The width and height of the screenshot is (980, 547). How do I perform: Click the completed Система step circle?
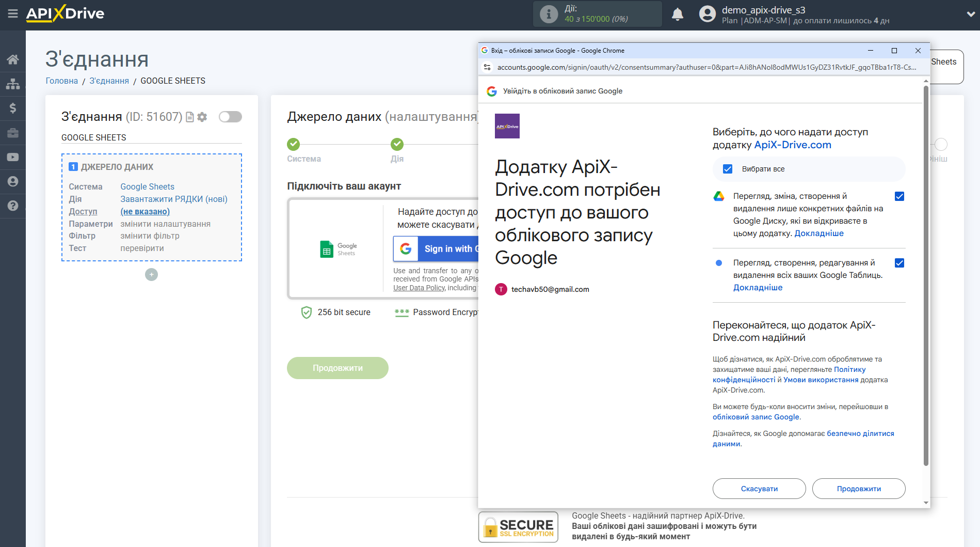coord(294,144)
